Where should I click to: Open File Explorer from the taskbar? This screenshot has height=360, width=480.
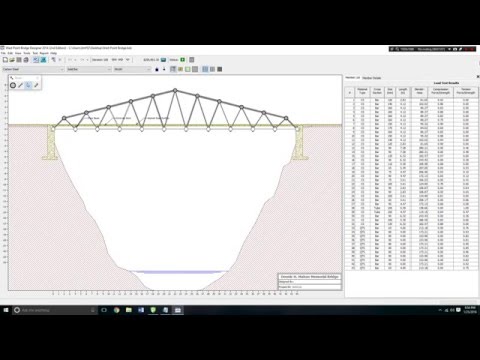[x=129, y=310]
